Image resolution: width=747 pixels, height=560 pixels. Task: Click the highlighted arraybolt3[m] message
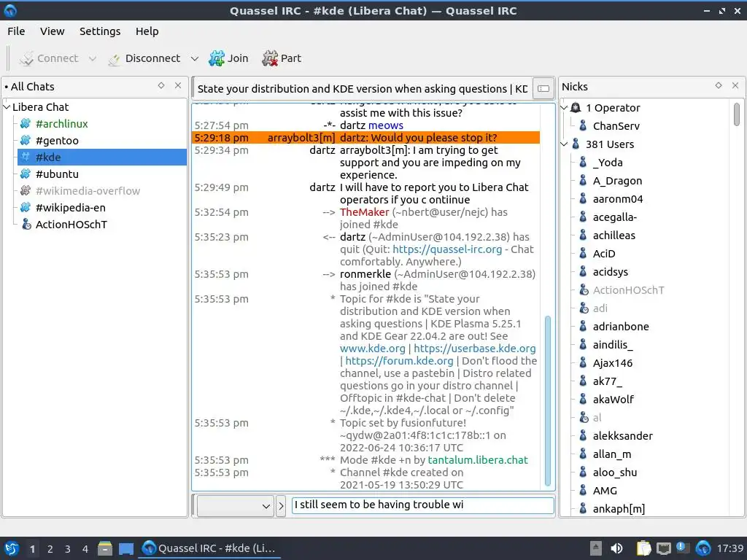click(366, 138)
